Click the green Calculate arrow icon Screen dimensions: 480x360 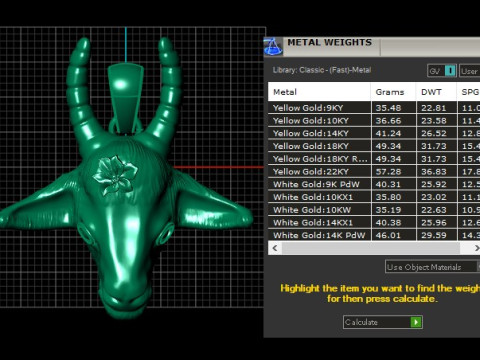416,322
